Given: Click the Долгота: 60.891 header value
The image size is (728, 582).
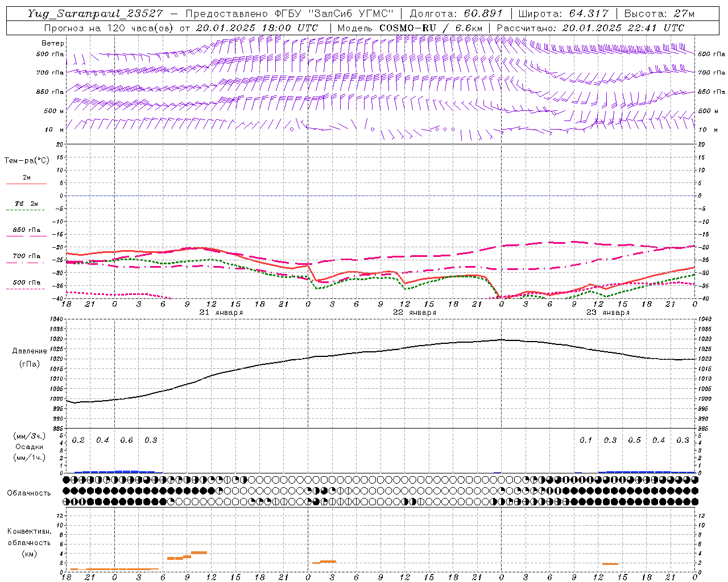Looking at the screenshot, I should click(x=456, y=14).
